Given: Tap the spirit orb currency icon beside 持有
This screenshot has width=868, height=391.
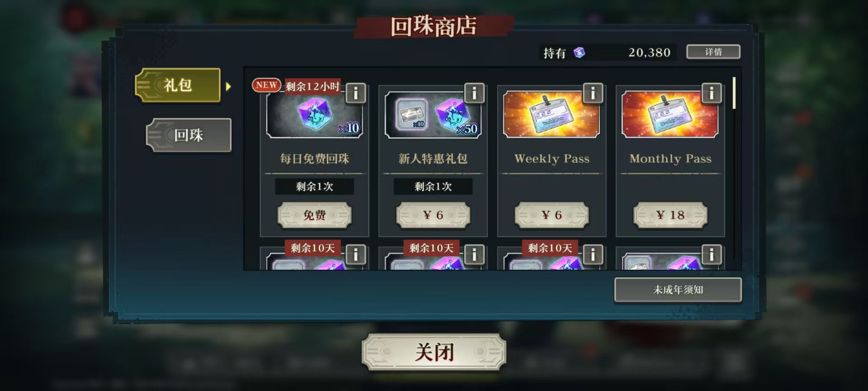Looking at the screenshot, I should (579, 52).
